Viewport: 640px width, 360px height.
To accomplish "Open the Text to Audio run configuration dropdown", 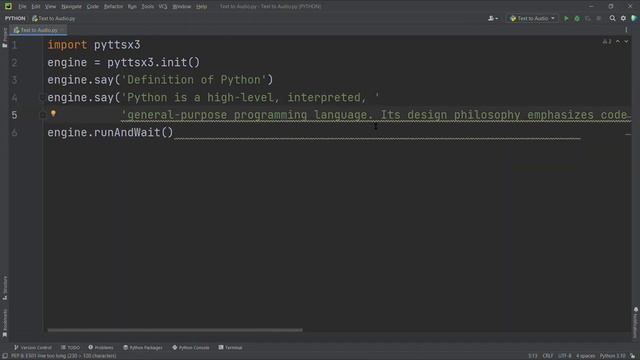I will point(533,18).
